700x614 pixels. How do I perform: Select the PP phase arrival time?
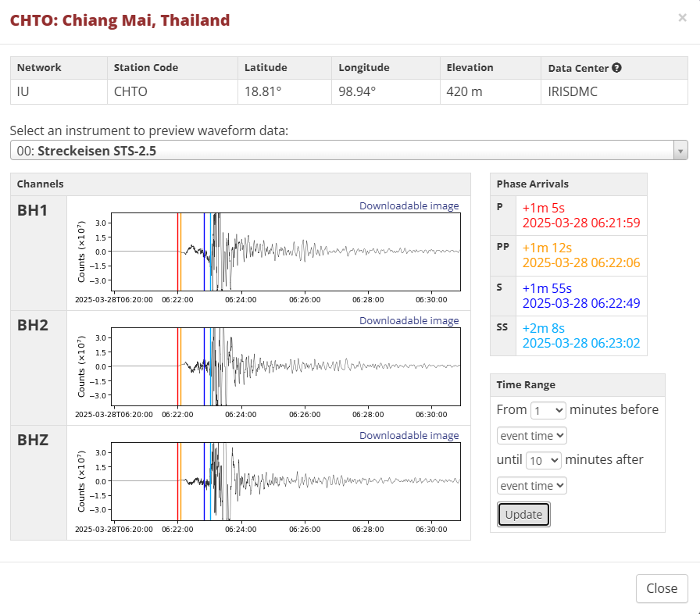(581, 263)
